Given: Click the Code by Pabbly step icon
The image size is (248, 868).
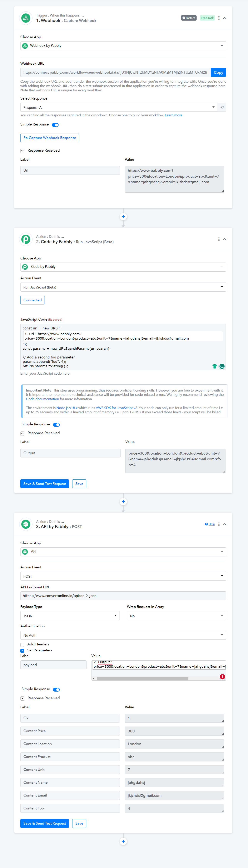Looking at the screenshot, I should pyautogui.click(x=26, y=239).
